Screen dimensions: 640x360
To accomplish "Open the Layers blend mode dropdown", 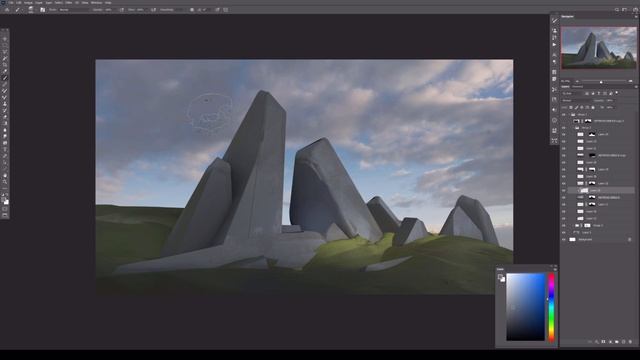I will (x=576, y=100).
